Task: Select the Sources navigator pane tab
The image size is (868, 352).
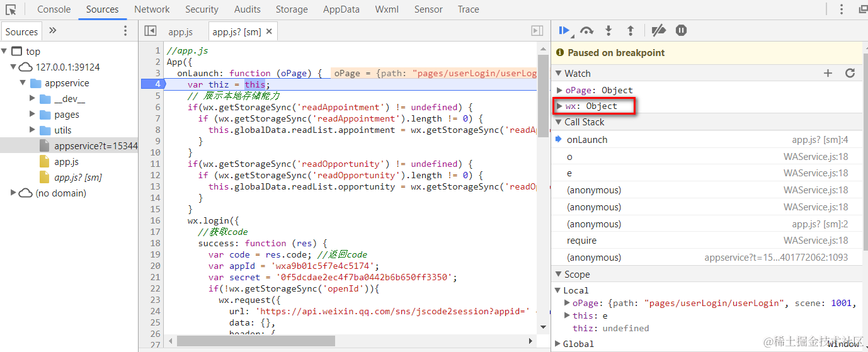Action: (x=22, y=31)
